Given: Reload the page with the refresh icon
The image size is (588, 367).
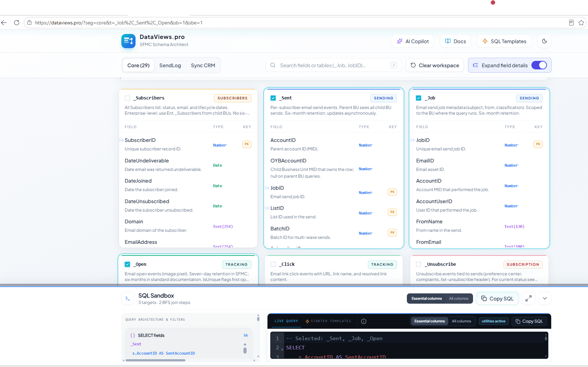Looking at the screenshot, I should coord(17,23).
